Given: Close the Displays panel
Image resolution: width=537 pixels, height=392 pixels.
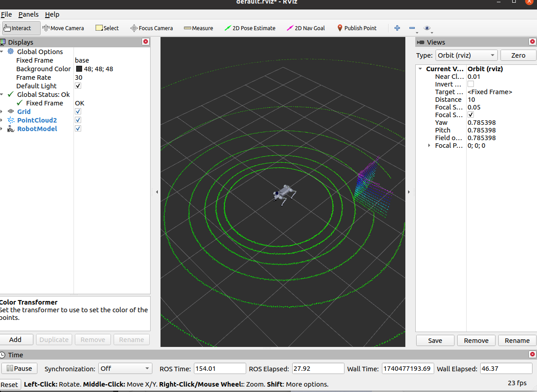Looking at the screenshot, I should 146,41.
